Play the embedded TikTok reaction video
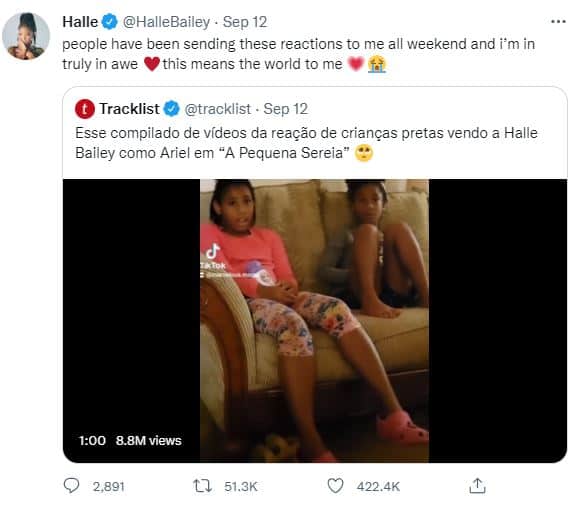 [315, 321]
